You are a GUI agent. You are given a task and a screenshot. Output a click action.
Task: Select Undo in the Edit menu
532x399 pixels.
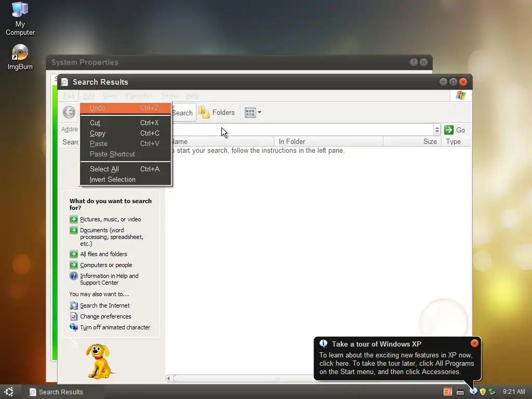pyautogui.click(x=125, y=108)
